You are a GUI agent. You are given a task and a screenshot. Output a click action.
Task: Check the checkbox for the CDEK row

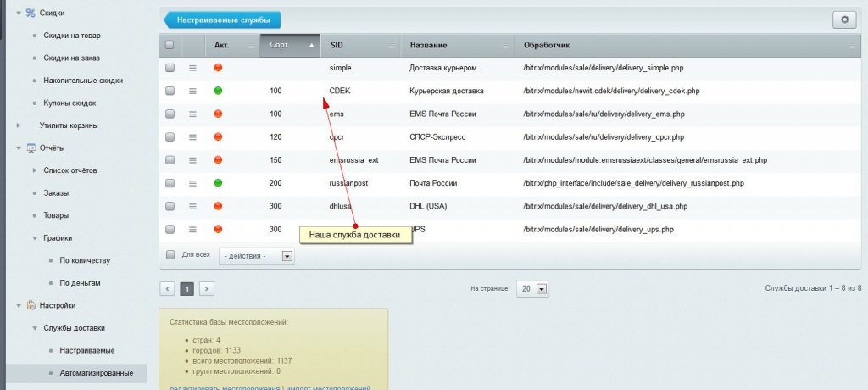(170, 91)
